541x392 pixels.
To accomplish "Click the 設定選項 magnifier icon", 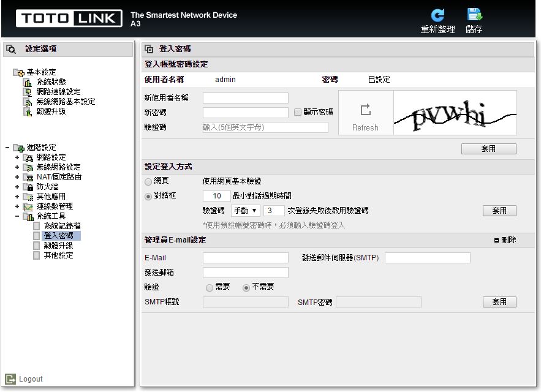I will pos(11,49).
